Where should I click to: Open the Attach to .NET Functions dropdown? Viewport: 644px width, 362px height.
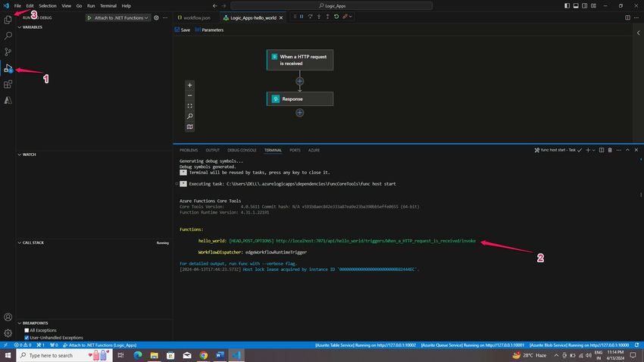(120, 17)
